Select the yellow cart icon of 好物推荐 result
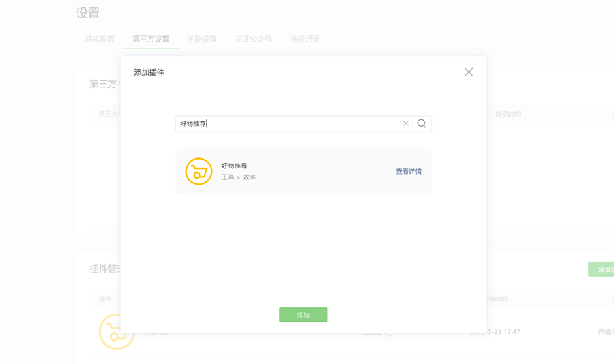Viewport: 614px width, 364px height. [199, 171]
